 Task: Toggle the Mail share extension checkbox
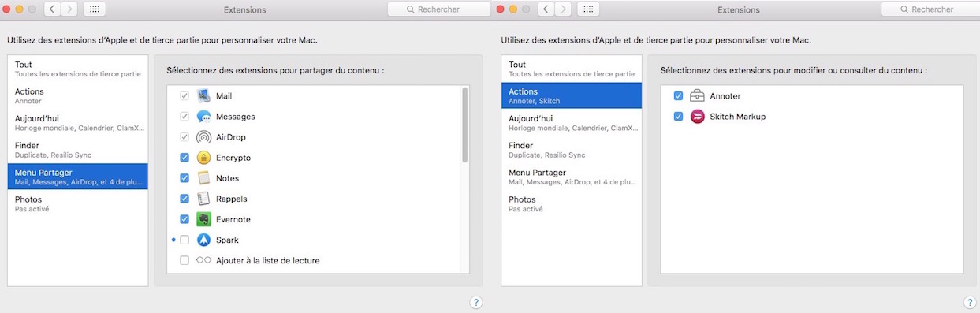coord(184,96)
